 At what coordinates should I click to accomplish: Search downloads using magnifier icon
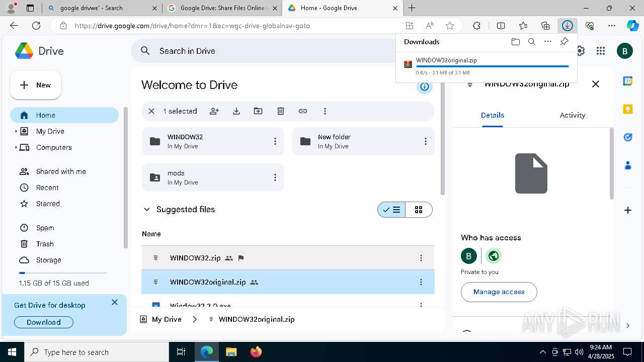coord(532,42)
